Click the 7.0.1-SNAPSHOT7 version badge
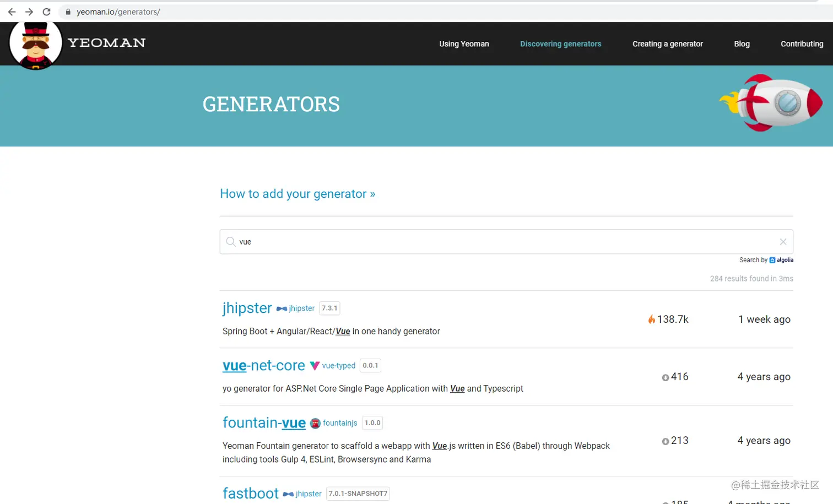 point(358,494)
